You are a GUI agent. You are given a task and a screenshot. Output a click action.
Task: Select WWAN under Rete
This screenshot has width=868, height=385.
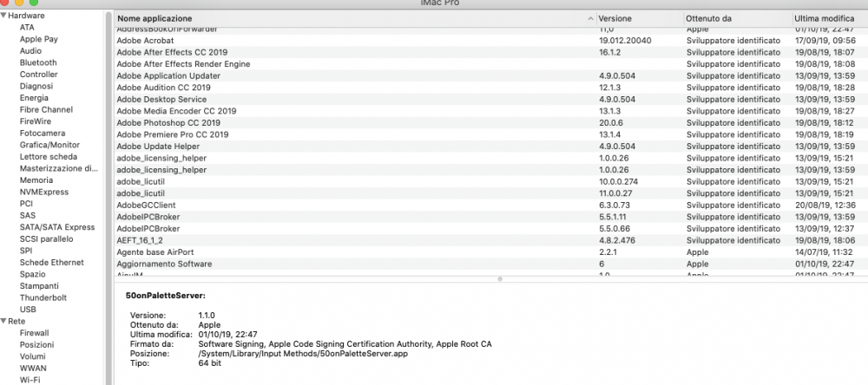coord(33,368)
